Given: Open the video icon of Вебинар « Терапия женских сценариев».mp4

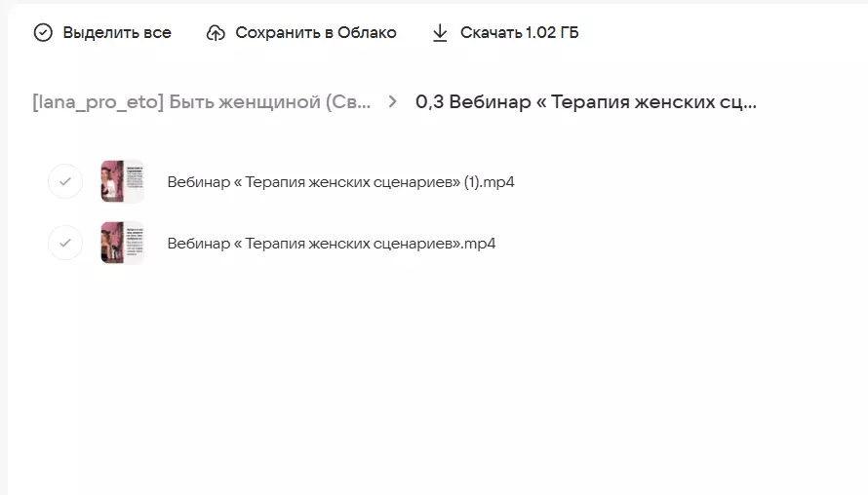Looking at the screenshot, I should coord(122,243).
